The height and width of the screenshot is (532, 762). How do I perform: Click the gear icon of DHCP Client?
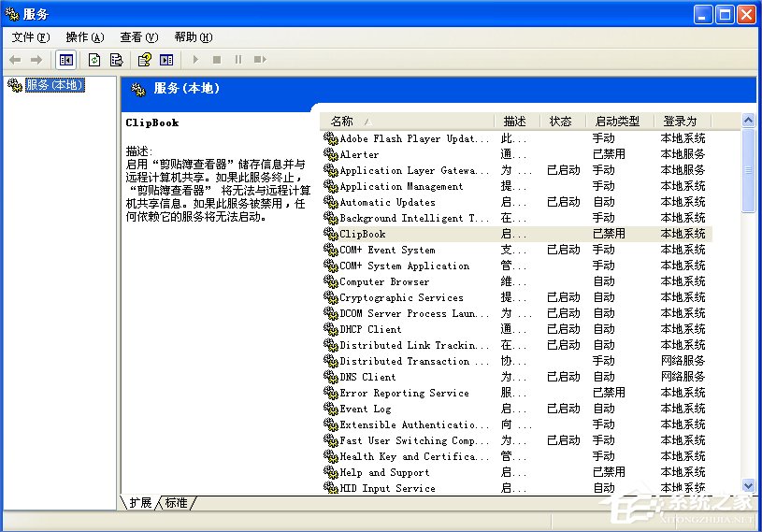330,329
